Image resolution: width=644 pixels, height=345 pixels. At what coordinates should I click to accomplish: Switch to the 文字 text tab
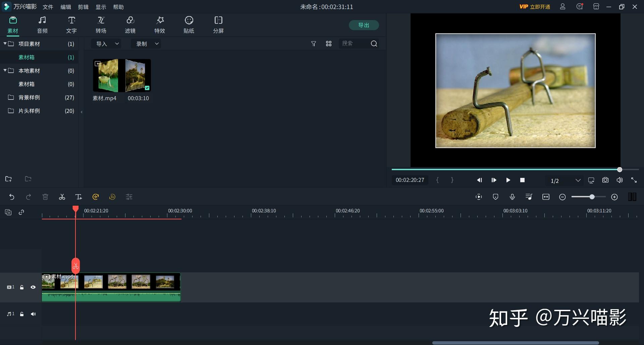click(71, 25)
